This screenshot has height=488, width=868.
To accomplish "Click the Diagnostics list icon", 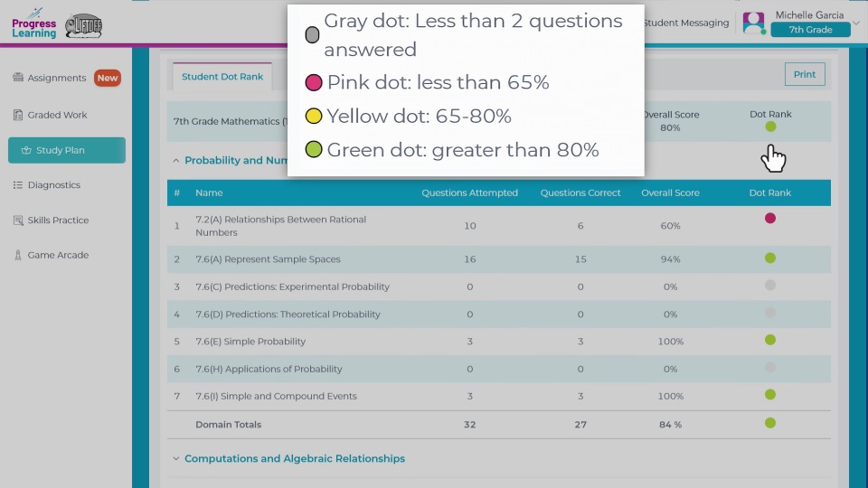I will tap(18, 185).
